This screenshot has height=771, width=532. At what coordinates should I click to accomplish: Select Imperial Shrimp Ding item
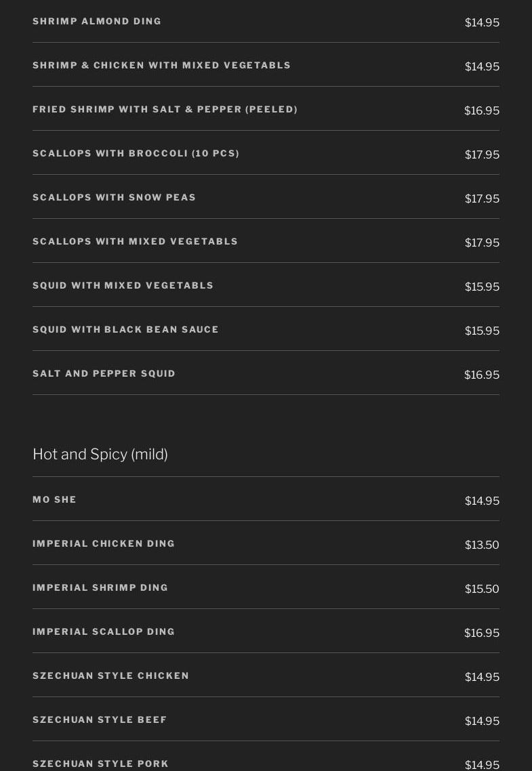(x=100, y=588)
